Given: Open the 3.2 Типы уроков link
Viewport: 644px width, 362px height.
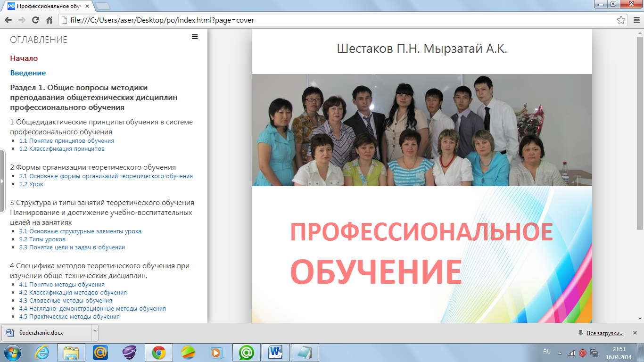Looking at the screenshot, I should point(42,239).
